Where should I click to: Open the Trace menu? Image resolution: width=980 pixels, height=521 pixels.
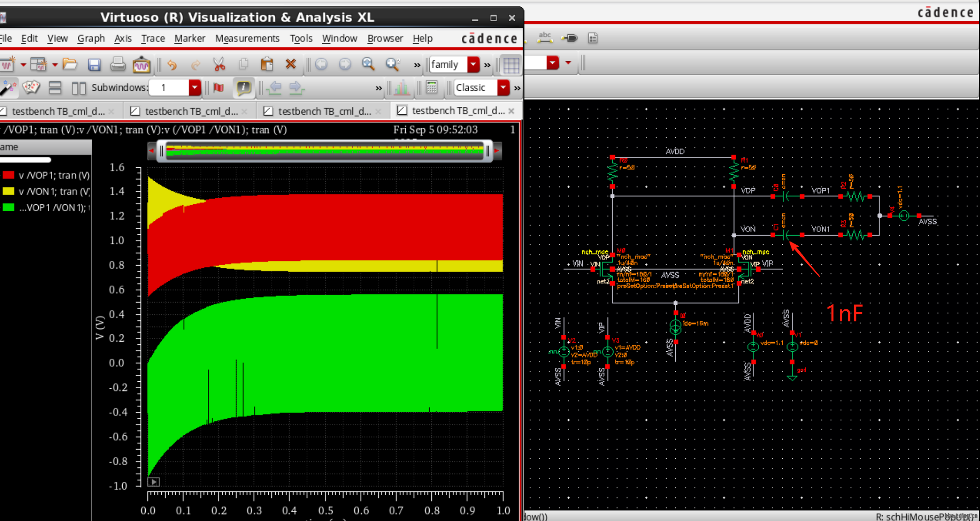153,38
